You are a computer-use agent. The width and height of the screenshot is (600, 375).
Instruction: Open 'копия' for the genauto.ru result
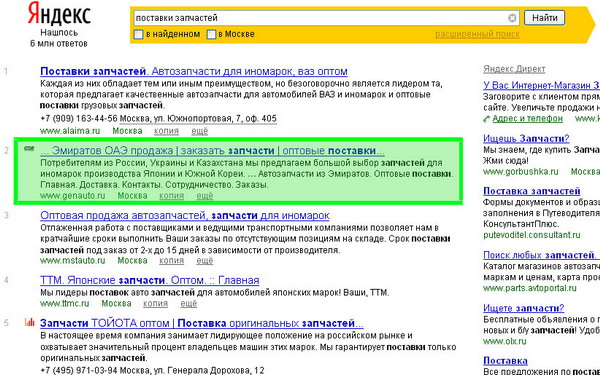click(171, 196)
